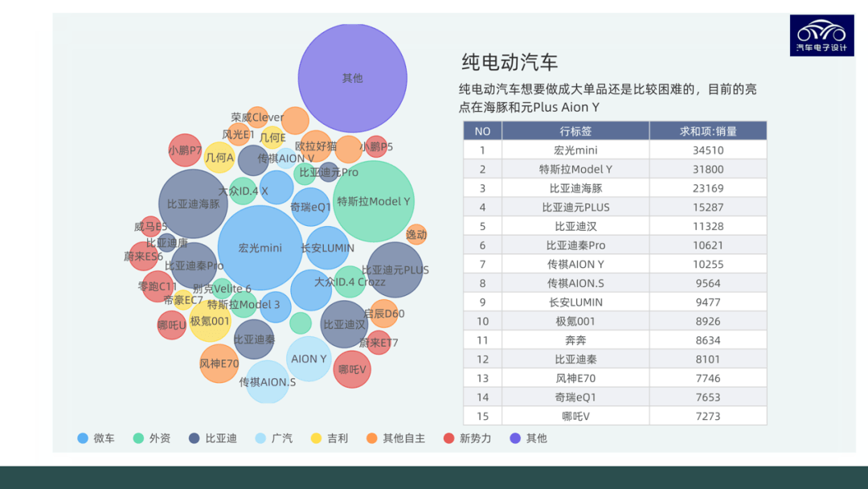868x489 pixels.
Task: Click the 传祺AION V bubble
Action: pos(285,158)
